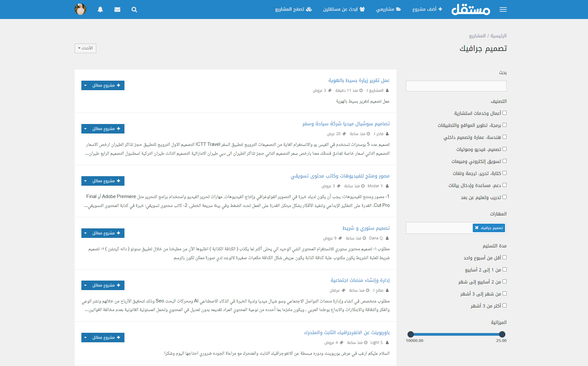Image resolution: width=588 pixels, height=366 pixels.
Task: Check تصميم، فيديو وصوتيات category
Action: point(504,149)
